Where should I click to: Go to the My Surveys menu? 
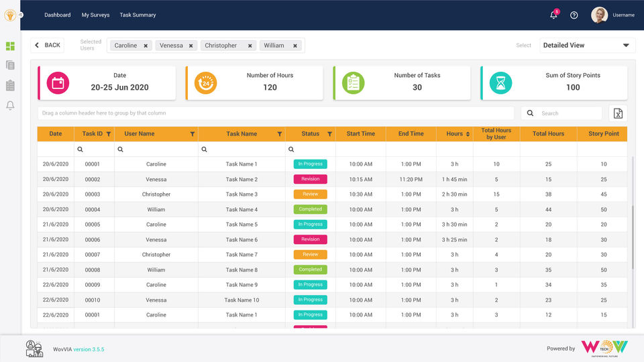click(x=95, y=15)
